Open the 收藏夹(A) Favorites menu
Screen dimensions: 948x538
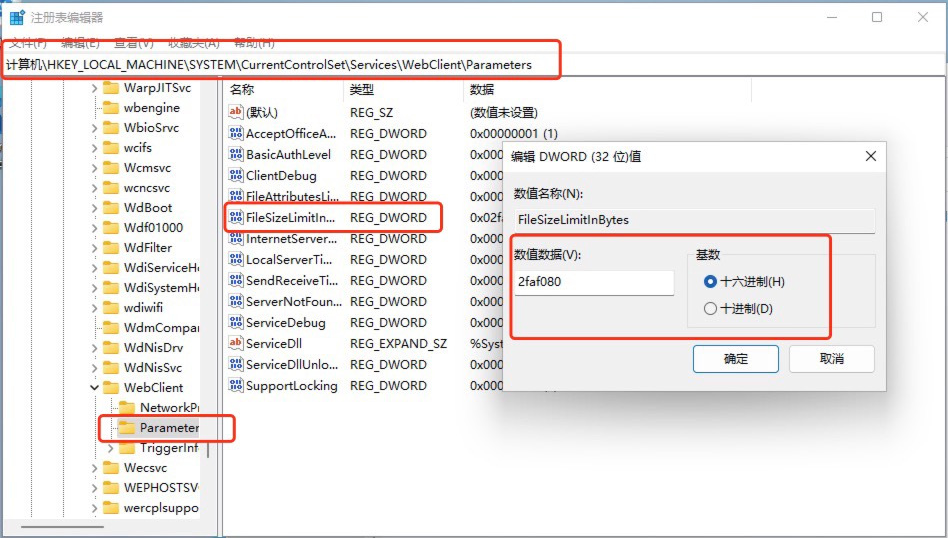tap(193, 43)
